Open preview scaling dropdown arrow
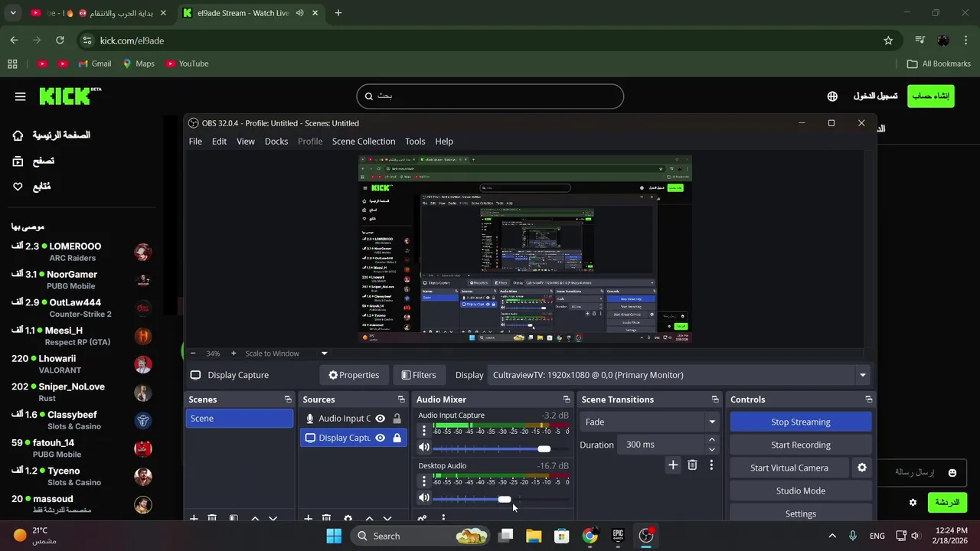The image size is (980, 551). point(324,353)
